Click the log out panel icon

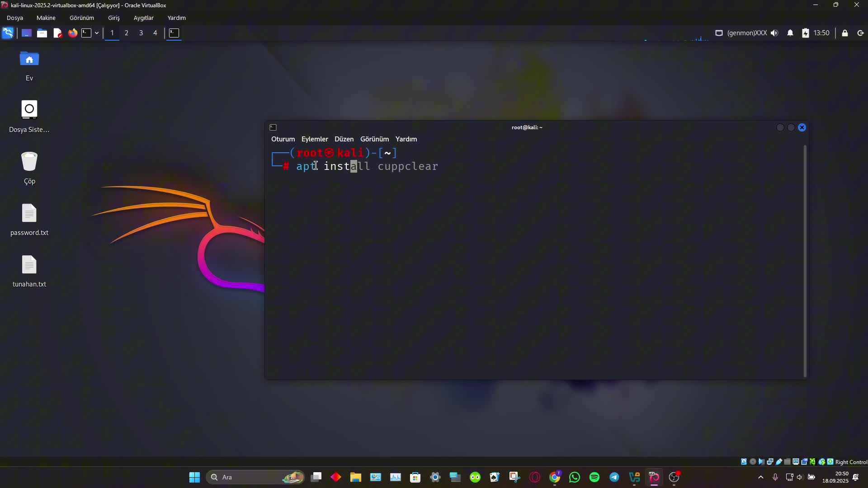click(860, 33)
